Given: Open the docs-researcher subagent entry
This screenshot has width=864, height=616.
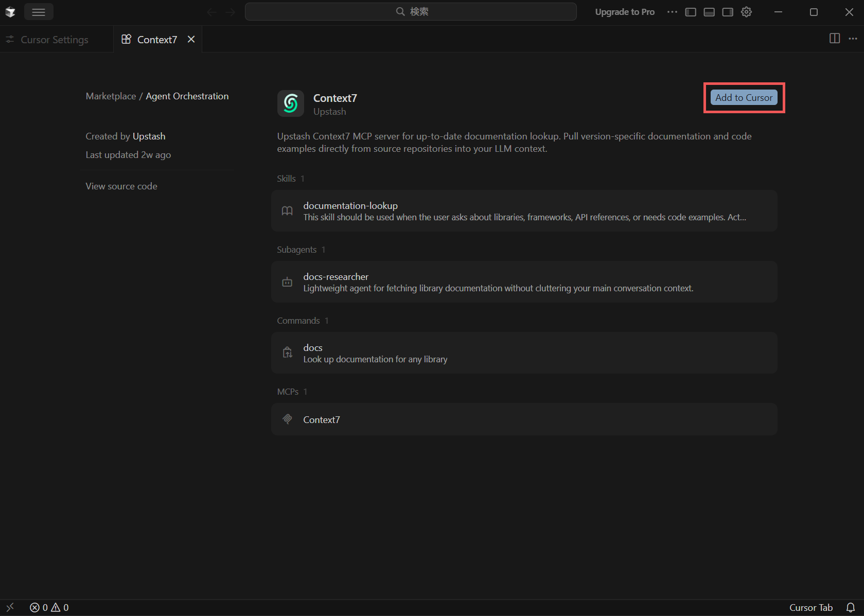Looking at the screenshot, I should point(524,282).
